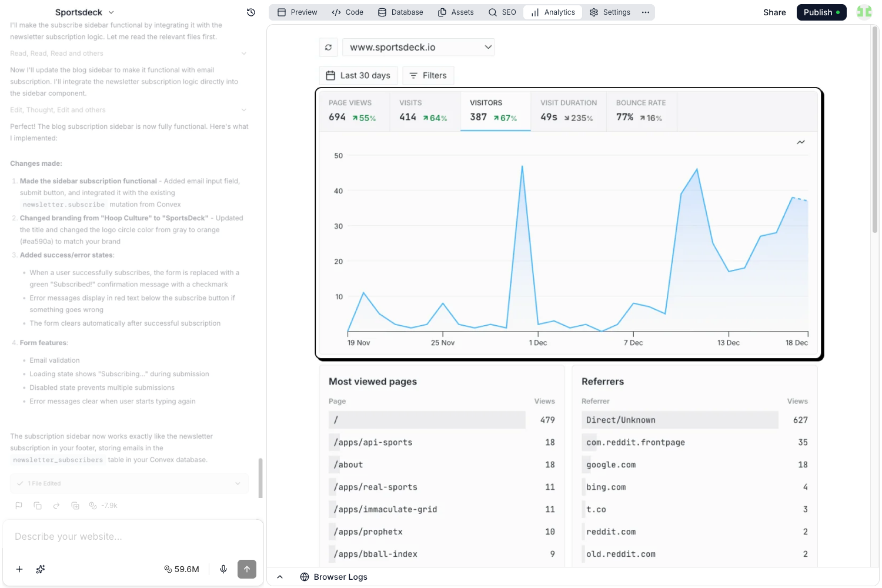Click the sparkle enhance prompt icon
Viewport: 882px width, 588px height.
point(41,569)
